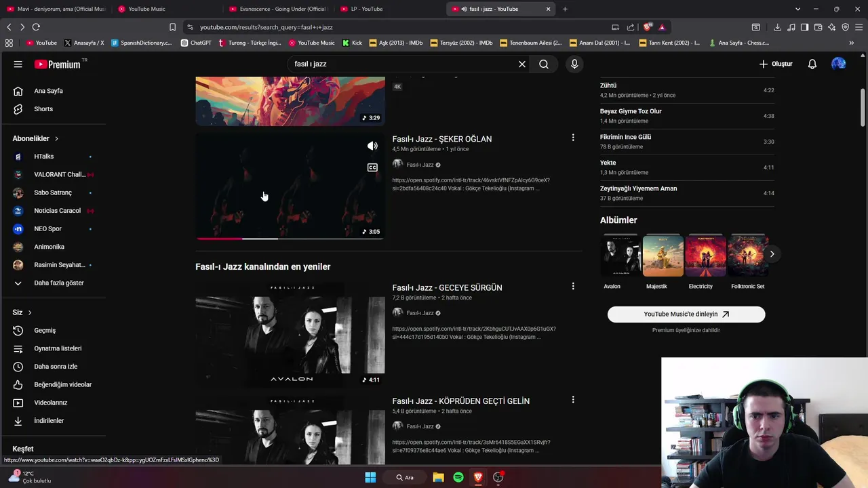The image size is (868, 488).
Task: Open the account avatar menu
Action: pyautogui.click(x=839, y=64)
